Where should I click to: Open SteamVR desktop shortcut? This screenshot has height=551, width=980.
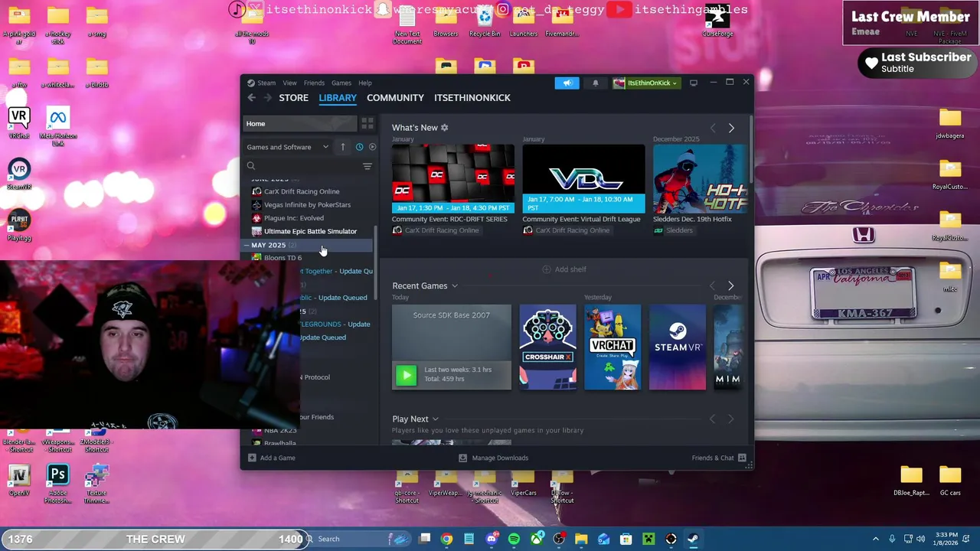19,174
